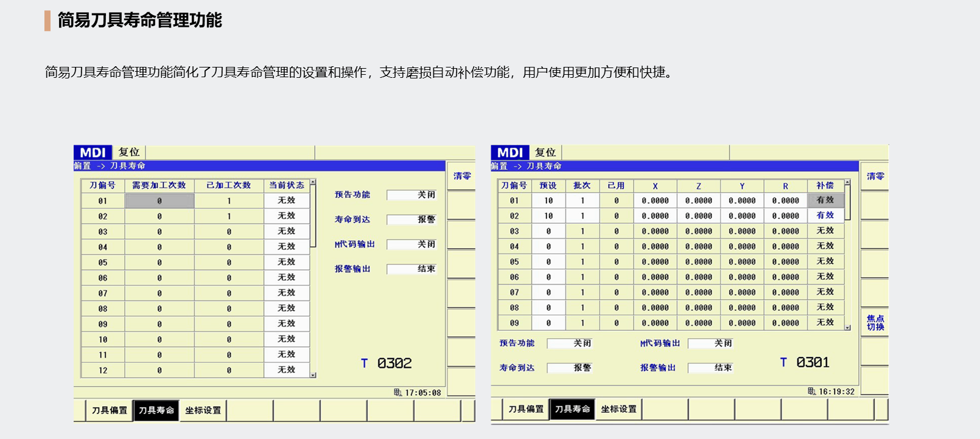Click scroll-down arrow of the 当前状态 table
Image resolution: width=980 pixels, height=439 pixels.
coord(313,375)
